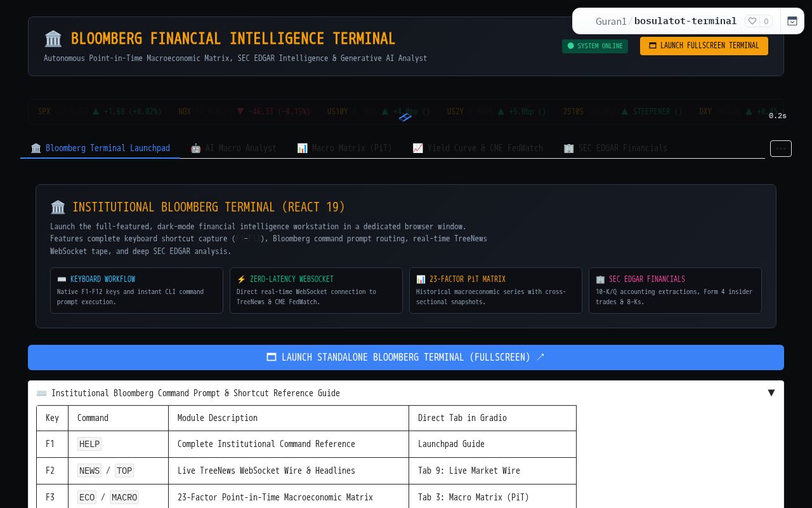Click the robot icon on AI Macro Analyst tab
Image resolution: width=812 pixels, height=508 pixels.
pos(195,148)
